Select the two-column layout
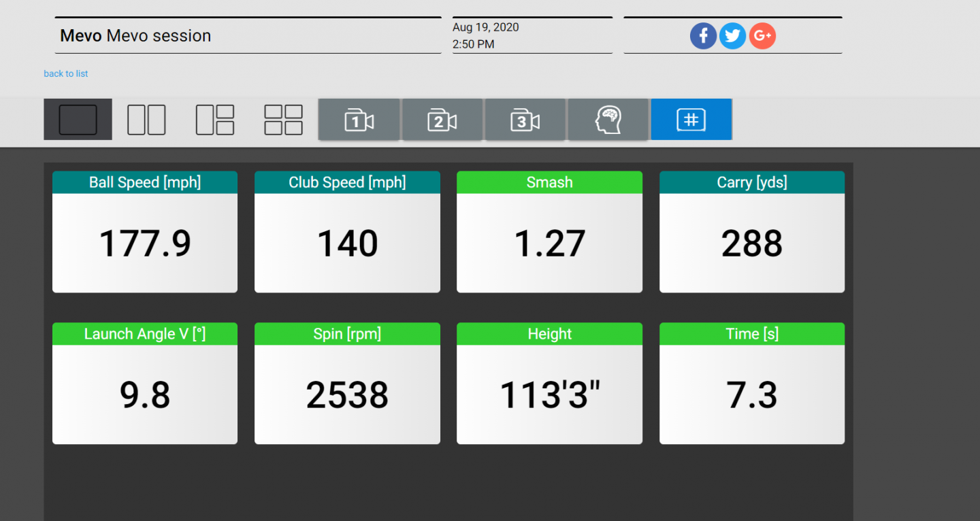Viewport: 980px width, 521px height. tap(146, 120)
